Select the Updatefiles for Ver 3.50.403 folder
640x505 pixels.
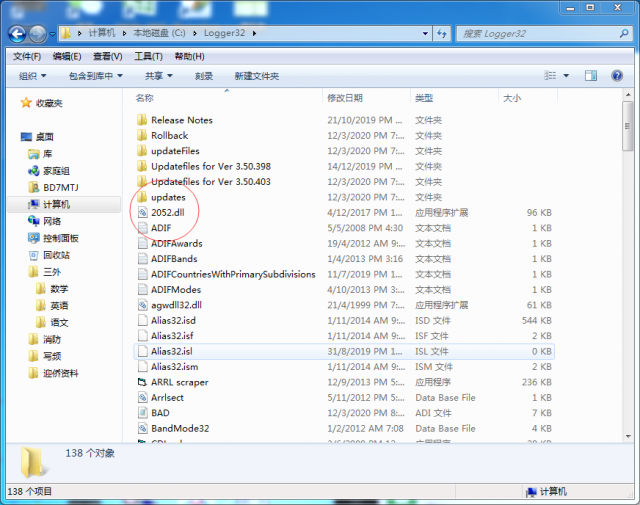tap(211, 182)
